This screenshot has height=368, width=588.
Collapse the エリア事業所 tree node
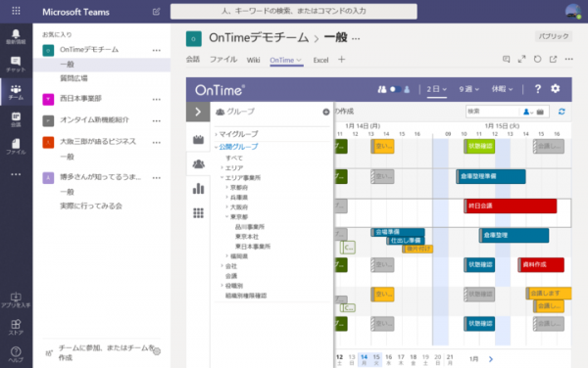(x=222, y=177)
